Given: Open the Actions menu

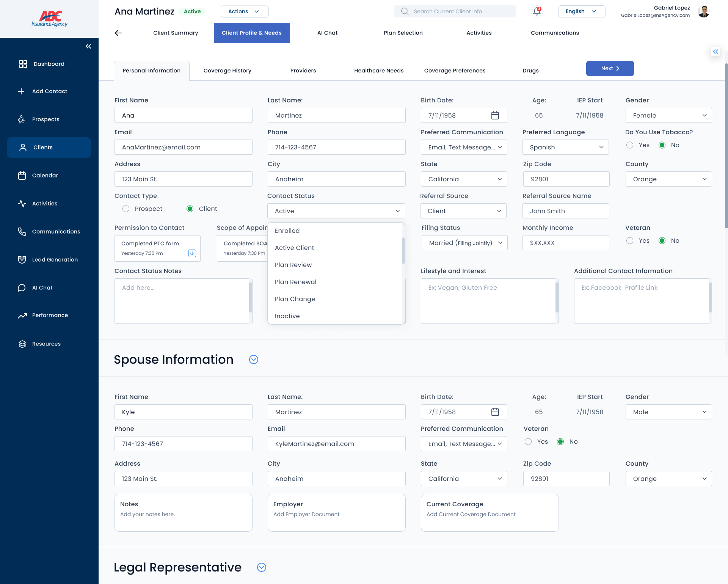Looking at the screenshot, I should click(244, 11).
